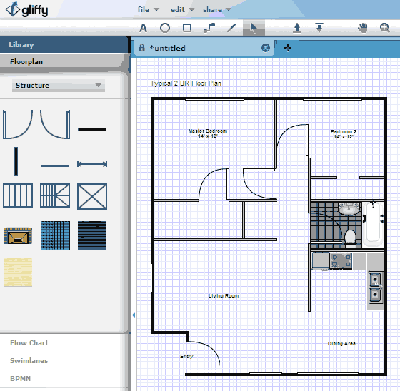Pick the vertical wall shape
Viewport: 400px width, 391px height.
(16, 161)
